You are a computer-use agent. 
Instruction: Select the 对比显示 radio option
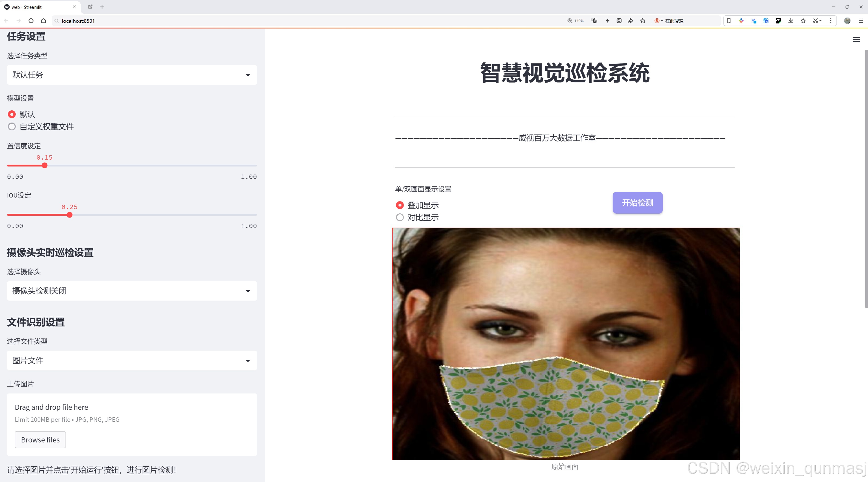click(400, 217)
